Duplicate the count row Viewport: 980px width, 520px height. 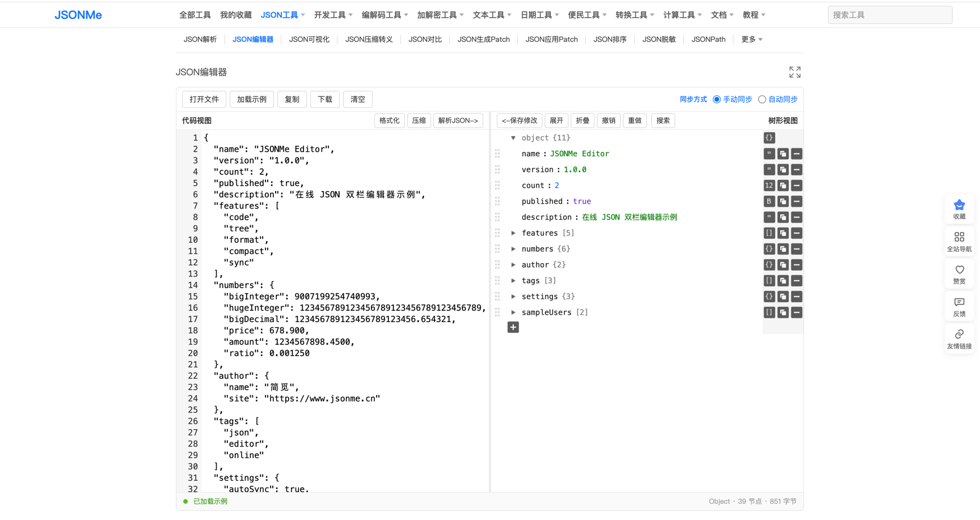783,185
